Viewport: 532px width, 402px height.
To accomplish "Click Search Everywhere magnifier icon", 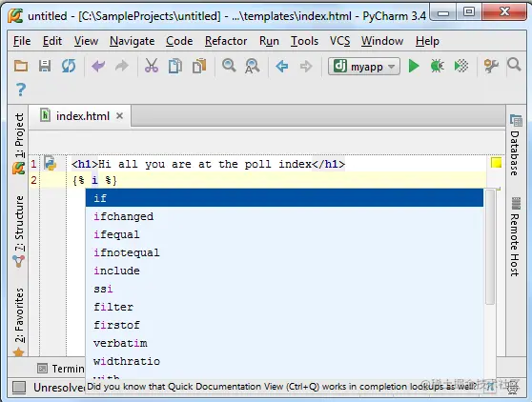I will (x=514, y=65).
